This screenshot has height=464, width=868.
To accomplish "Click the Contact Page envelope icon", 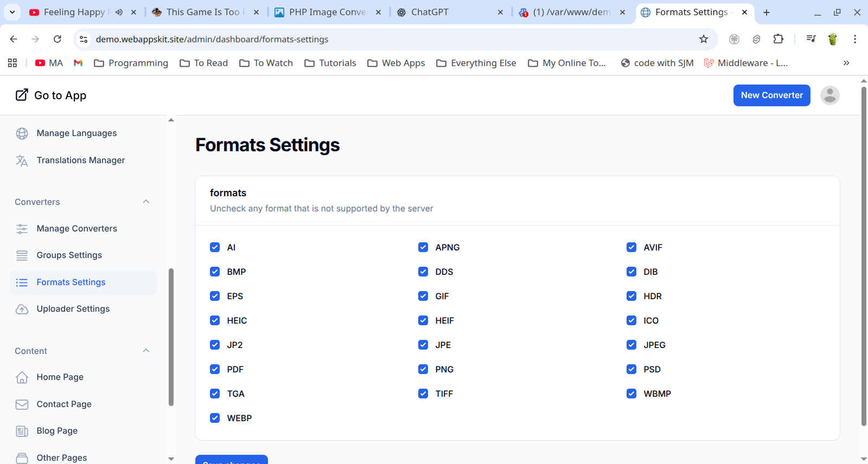I will [x=22, y=404].
